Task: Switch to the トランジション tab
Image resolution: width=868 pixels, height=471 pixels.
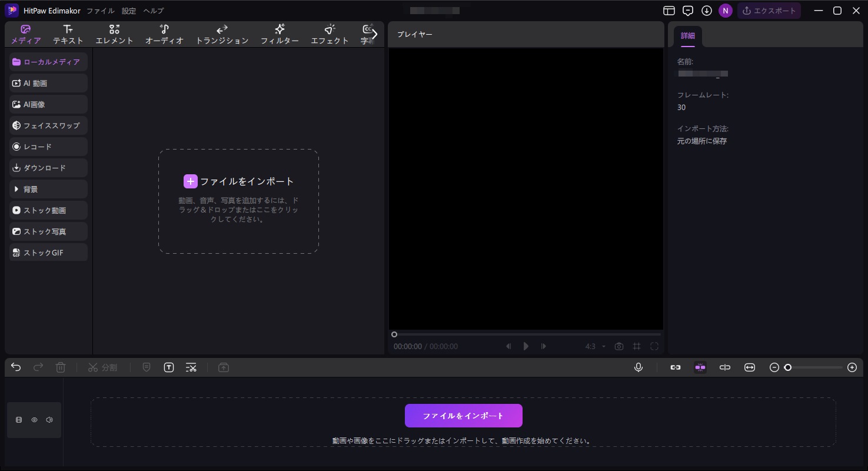Action: pos(222,34)
